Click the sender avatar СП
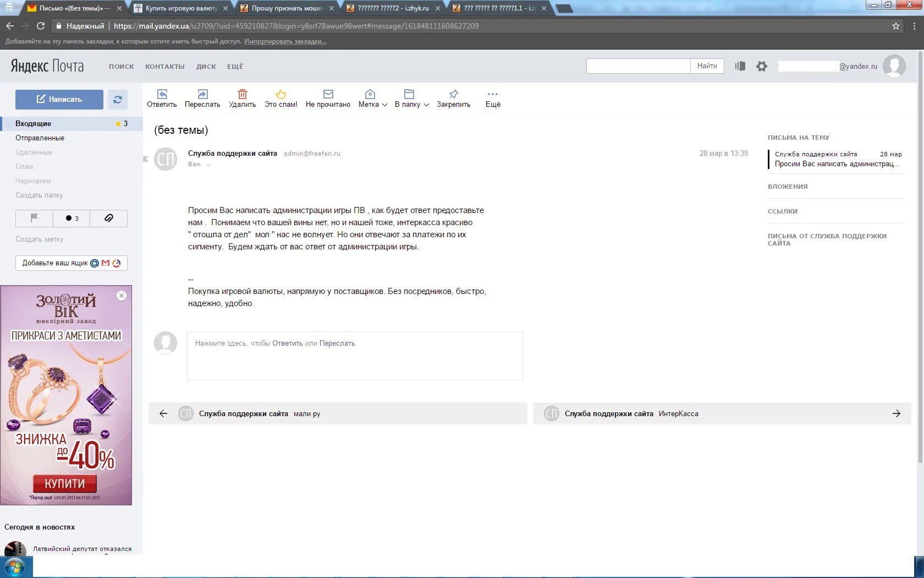The width and height of the screenshot is (924, 578). tap(166, 159)
